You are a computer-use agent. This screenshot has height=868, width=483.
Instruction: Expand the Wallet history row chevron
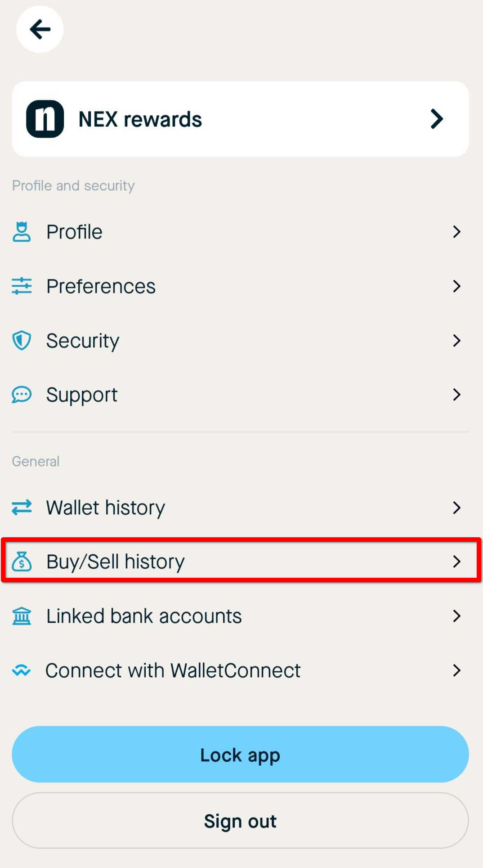(457, 508)
